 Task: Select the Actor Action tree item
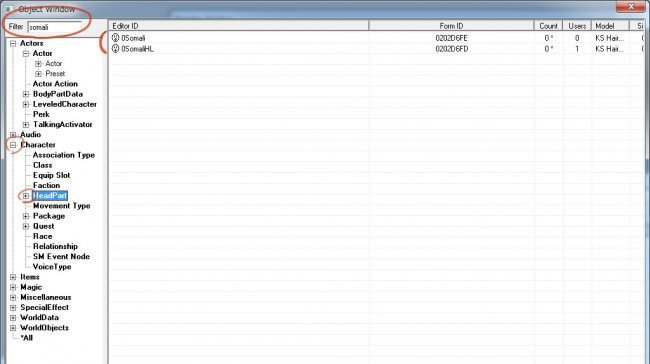pyautogui.click(x=55, y=84)
